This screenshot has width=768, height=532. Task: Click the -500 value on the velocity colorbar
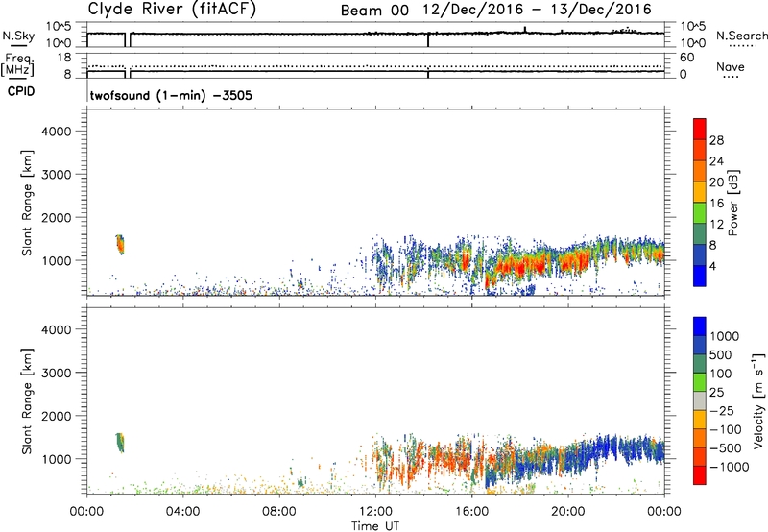tap(726, 448)
